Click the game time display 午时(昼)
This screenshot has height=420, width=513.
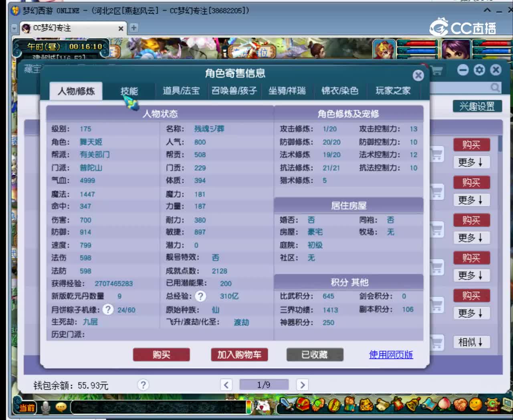[x=44, y=46]
